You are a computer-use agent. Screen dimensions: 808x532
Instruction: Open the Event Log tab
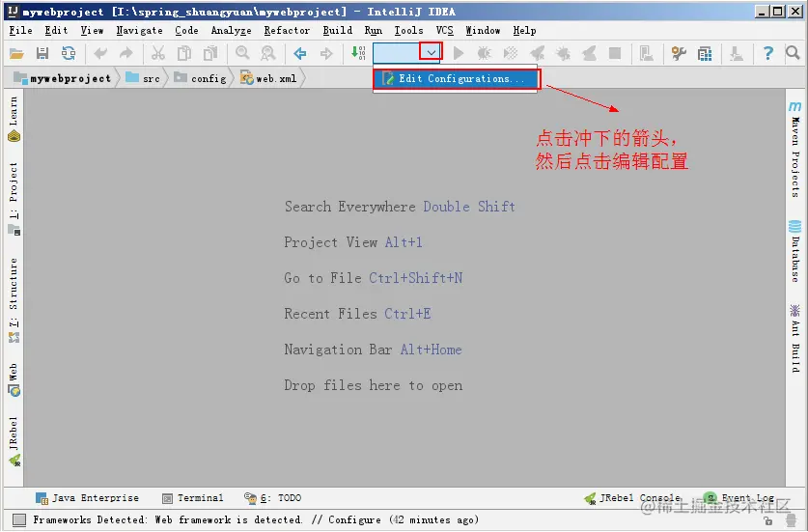point(738,498)
